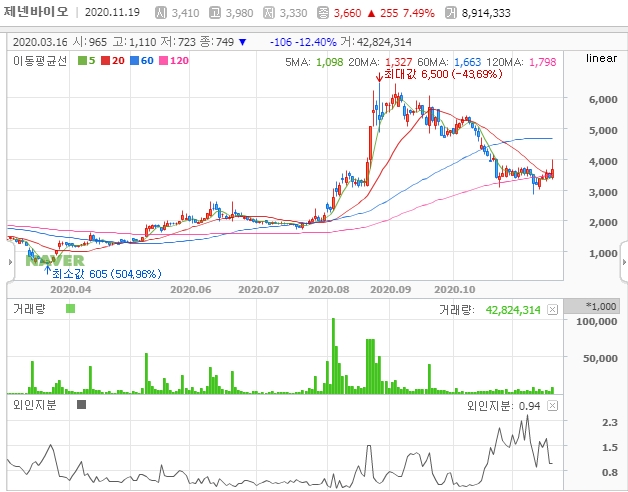Expand chart rightward with right edge arrow
Viewport: 628px width, 492px height.
tap(624, 262)
